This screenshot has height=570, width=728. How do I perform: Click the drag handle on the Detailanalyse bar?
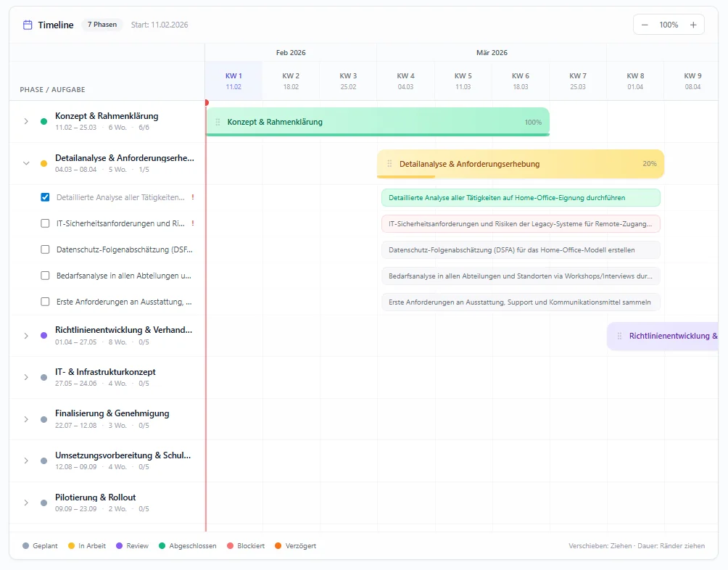coord(389,164)
